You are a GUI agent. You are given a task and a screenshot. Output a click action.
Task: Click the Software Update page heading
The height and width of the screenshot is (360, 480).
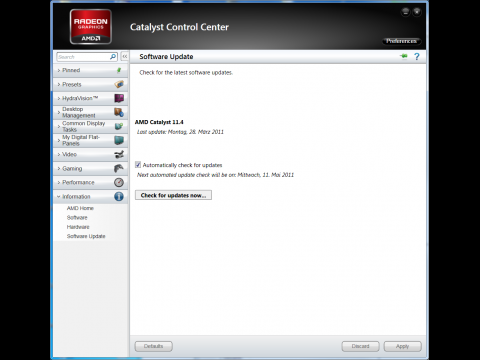[166, 57]
